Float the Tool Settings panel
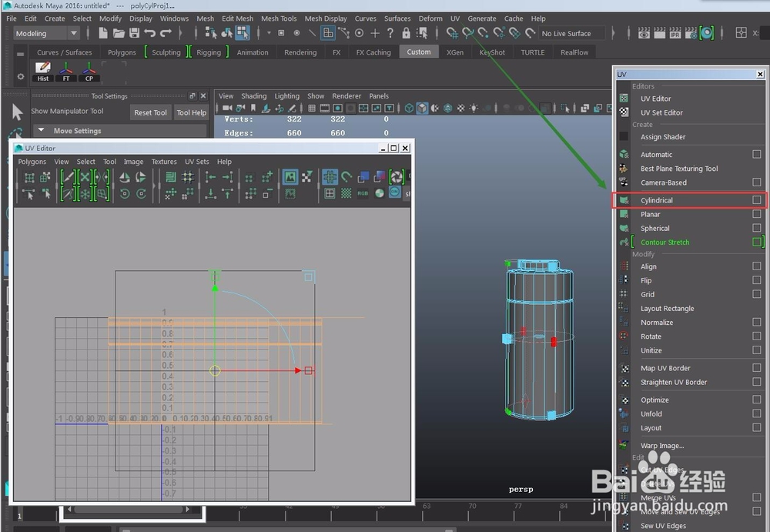The height and width of the screenshot is (532, 770). 192,95
